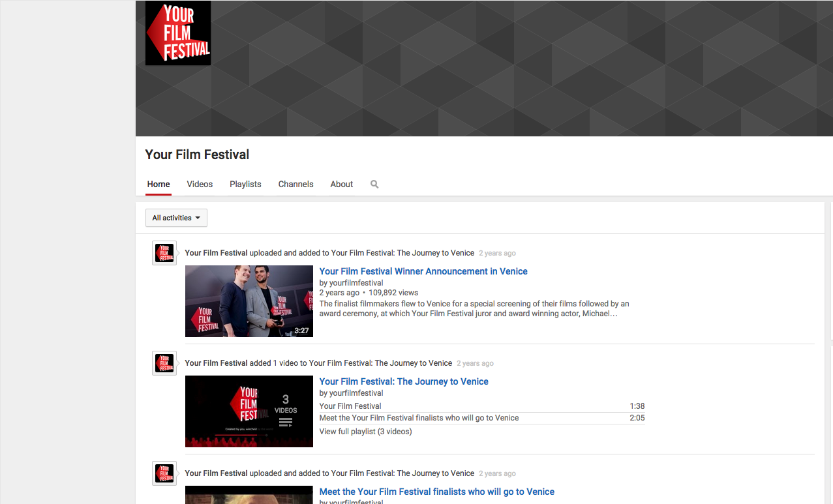833x504 pixels.
Task: Open the Journey to Venice playlist thumbnail
Action: 249,411
